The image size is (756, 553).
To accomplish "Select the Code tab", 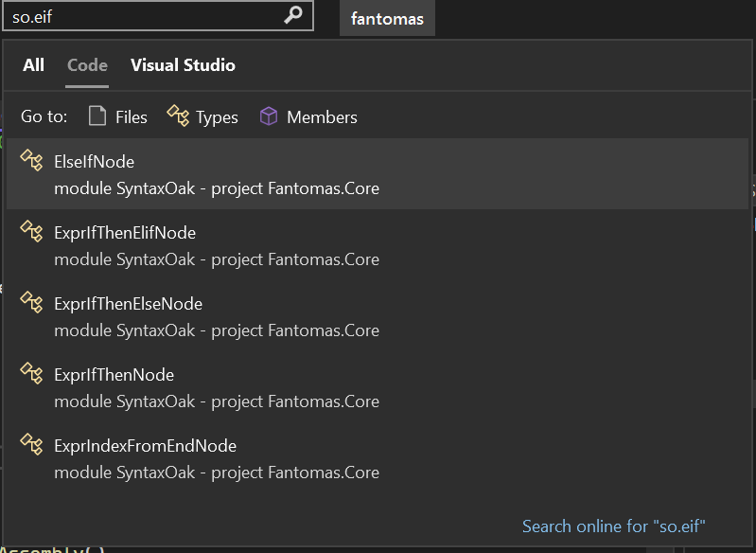I will (x=87, y=65).
